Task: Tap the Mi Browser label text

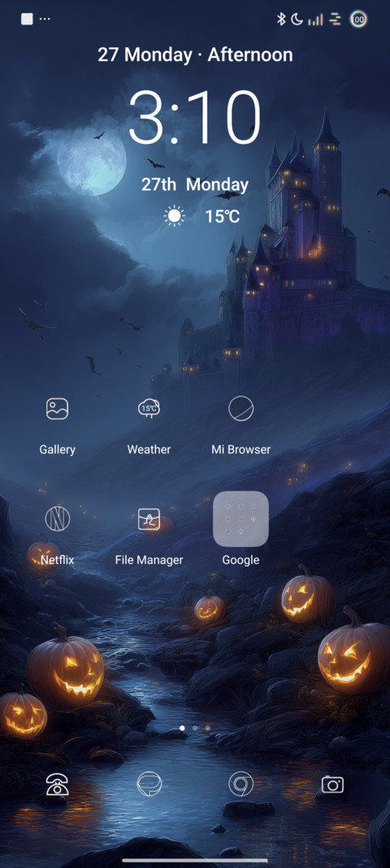Action: pyautogui.click(x=240, y=450)
